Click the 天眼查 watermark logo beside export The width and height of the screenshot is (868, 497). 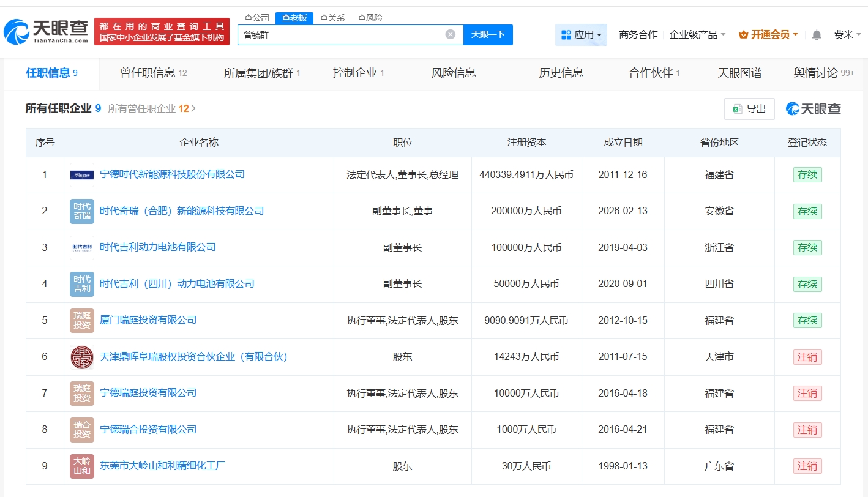pos(814,109)
